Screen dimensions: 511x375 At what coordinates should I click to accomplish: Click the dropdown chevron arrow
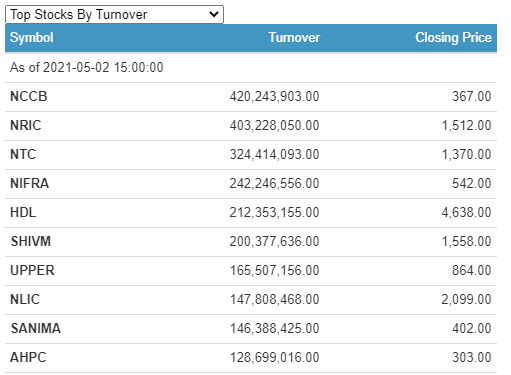pos(214,14)
